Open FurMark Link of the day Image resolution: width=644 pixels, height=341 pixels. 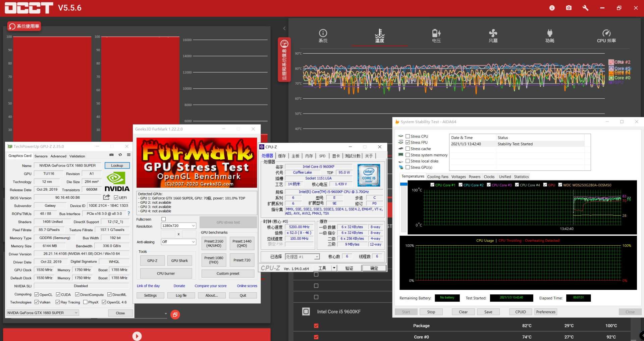[148, 286]
